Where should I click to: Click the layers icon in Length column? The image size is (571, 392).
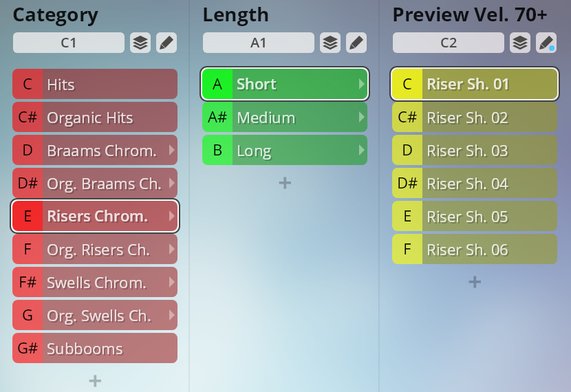(x=330, y=43)
